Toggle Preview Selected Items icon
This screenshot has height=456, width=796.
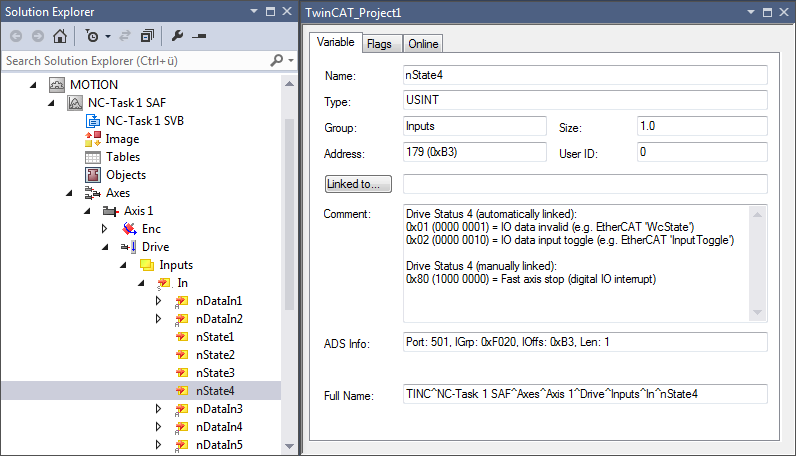(x=199, y=36)
